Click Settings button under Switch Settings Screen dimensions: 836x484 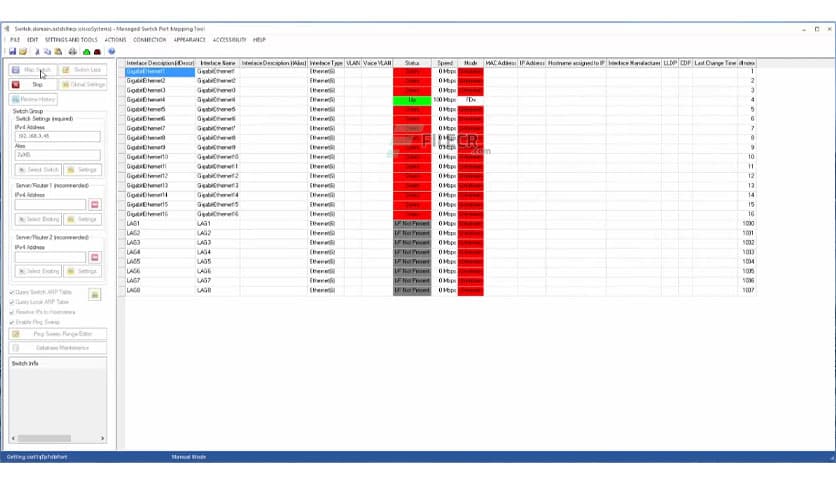click(x=82, y=170)
